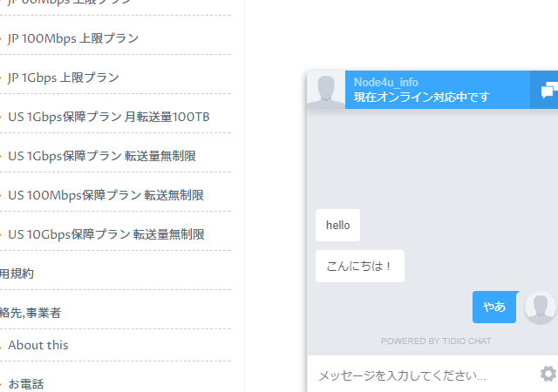Open the お電話 sidebar link
The width and height of the screenshot is (558, 392).
[x=26, y=383]
